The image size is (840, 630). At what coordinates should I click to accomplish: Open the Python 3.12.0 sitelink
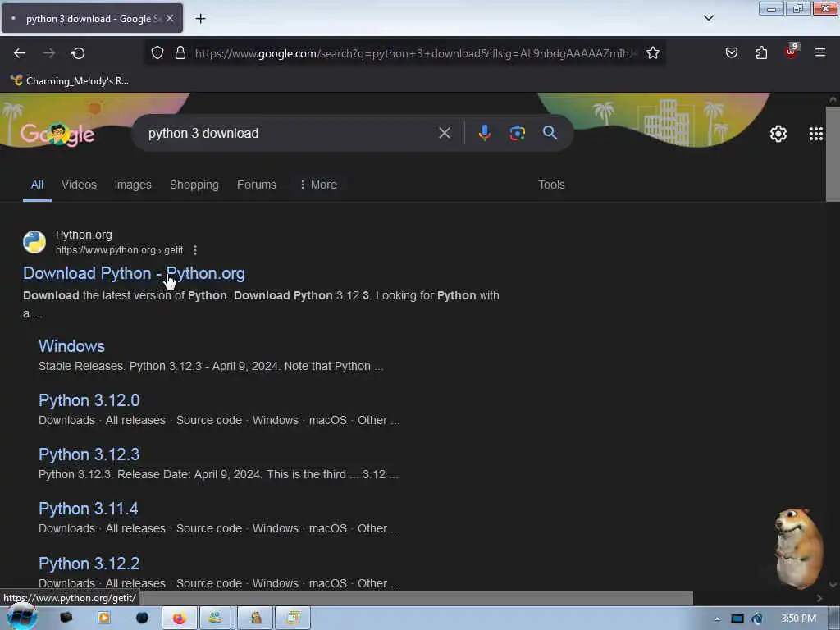(89, 400)
